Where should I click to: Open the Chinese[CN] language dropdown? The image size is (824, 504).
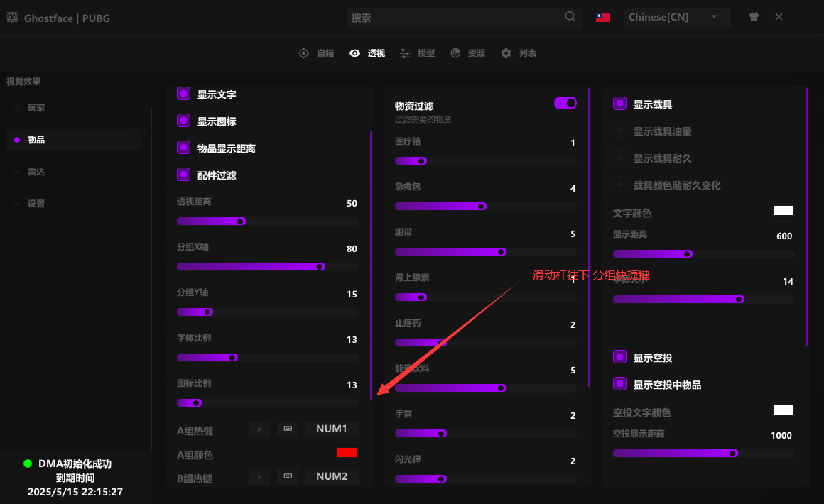click(x=678, y=18)
